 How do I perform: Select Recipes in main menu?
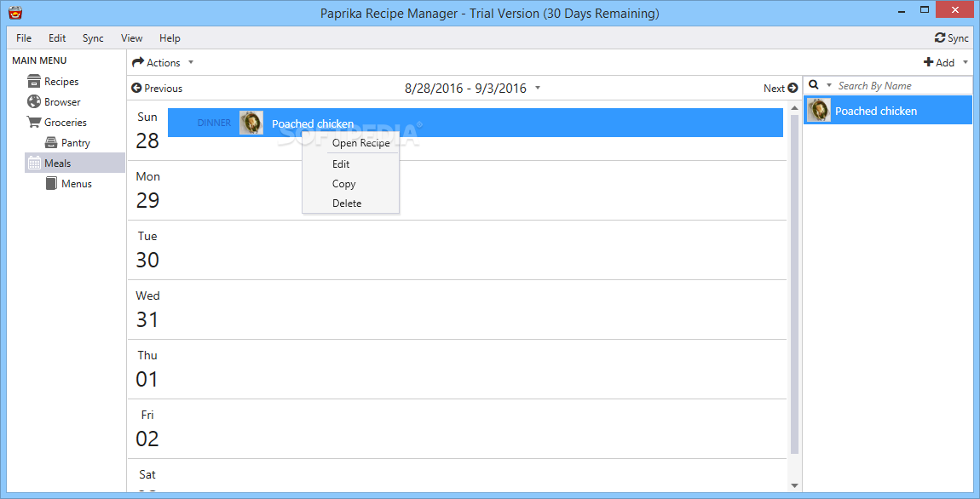pyautogui.click(x=61, y=81)
